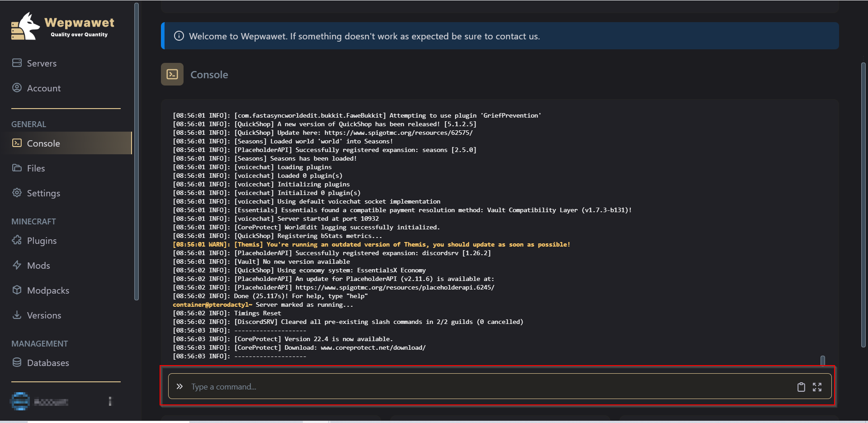Viewport: 868px width, 423px height.
Task: Open the Files manager
Action: coord(36,168)
